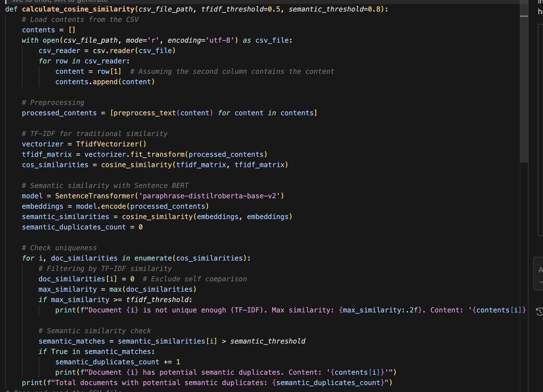Click the '# Preprocessing' comment
This screenshot has width=543, height=392.
coord(53,103)
